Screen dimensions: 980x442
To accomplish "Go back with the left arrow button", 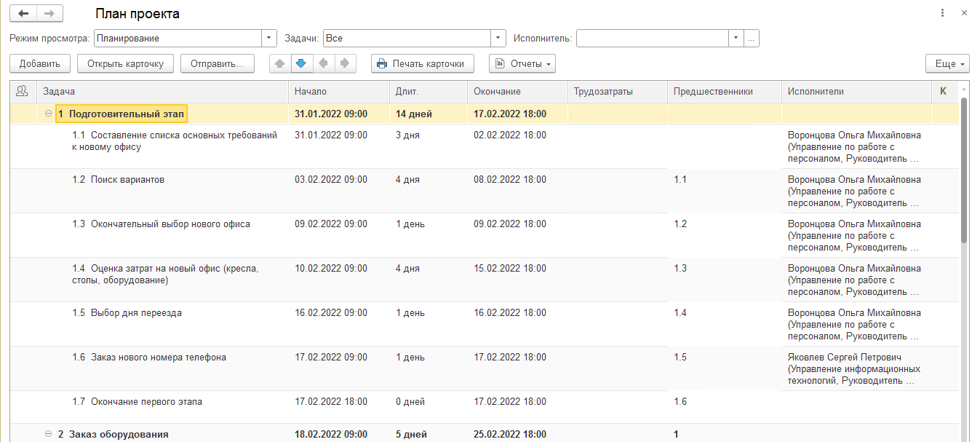I will (23, 14).
